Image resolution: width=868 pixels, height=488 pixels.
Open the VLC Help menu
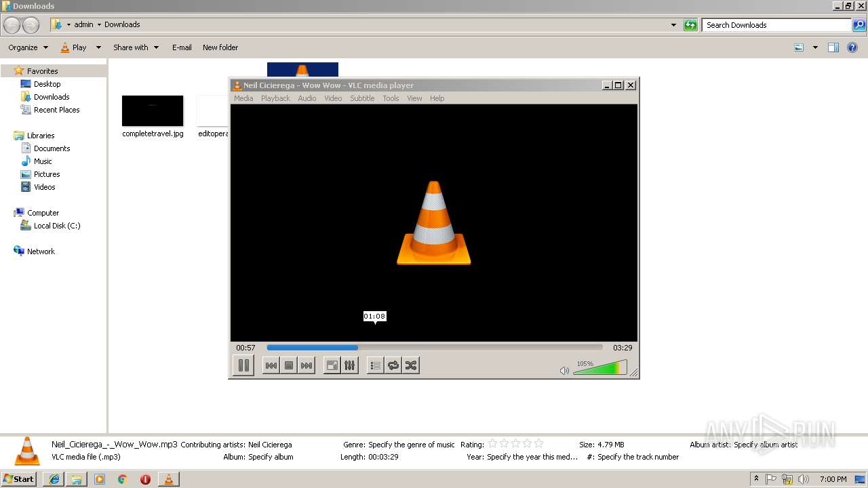(x=437, y=98)
